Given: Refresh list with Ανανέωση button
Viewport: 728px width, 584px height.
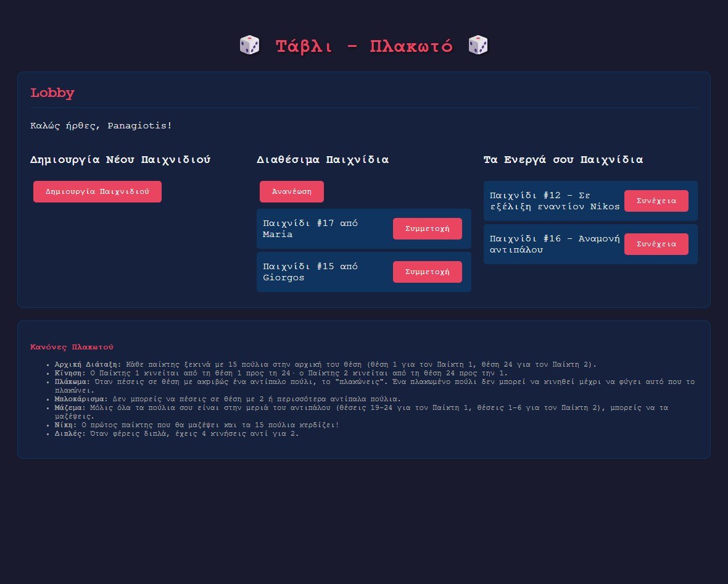Looking at the screenshot, I should (292, 191).
